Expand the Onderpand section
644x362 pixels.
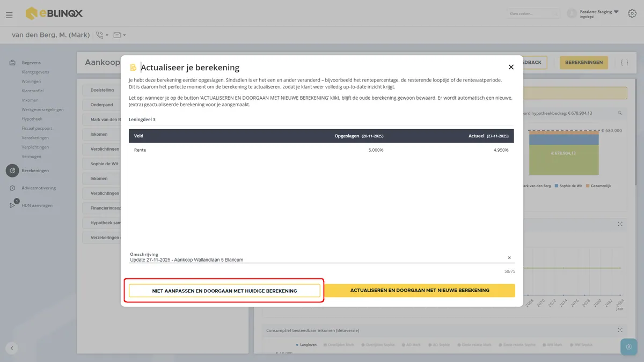coord(102,105)
